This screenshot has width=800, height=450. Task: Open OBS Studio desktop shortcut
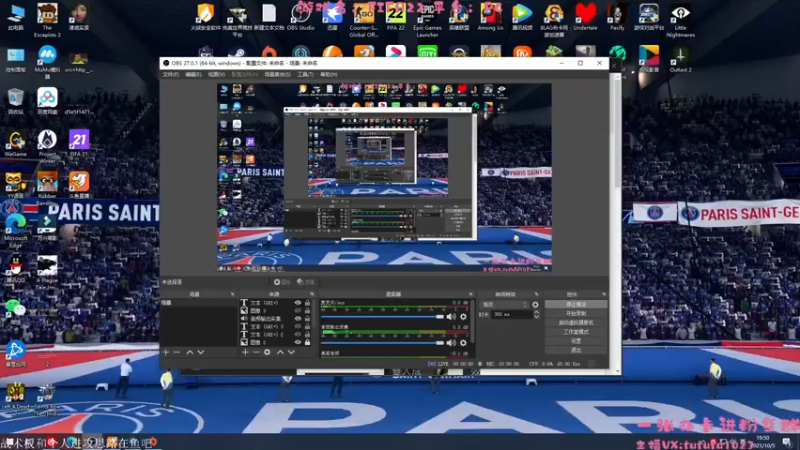pyautogui.click(x=301, y=18)
